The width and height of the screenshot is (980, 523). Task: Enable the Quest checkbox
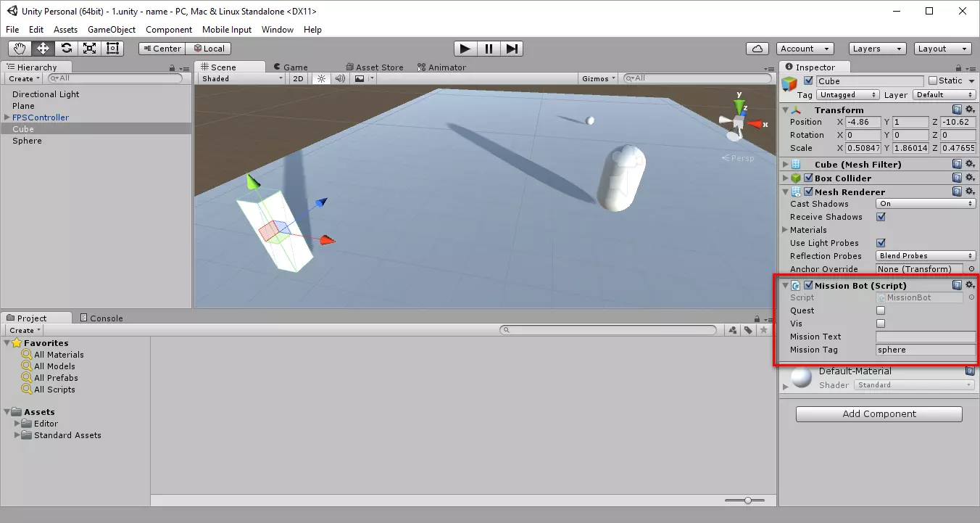click(x=881, y=310)
